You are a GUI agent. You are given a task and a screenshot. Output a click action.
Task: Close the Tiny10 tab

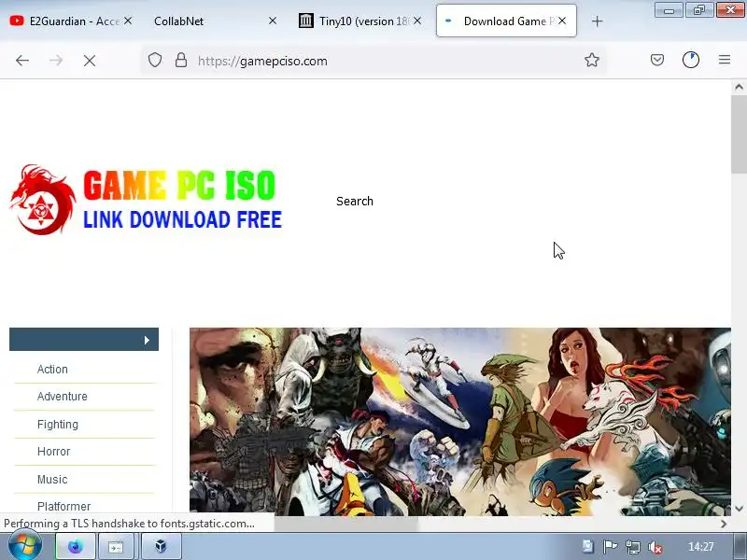click(417, 21)
